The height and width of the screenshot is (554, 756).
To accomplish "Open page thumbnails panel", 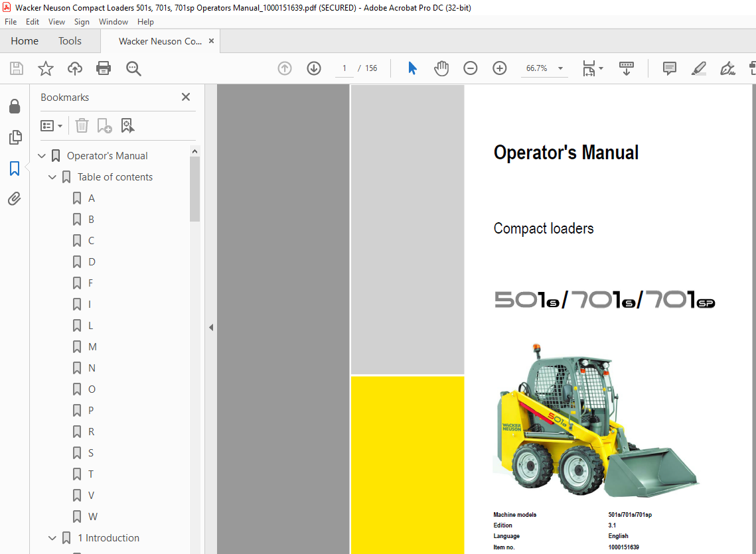I will pyautogui.click(x=15, y=137).
